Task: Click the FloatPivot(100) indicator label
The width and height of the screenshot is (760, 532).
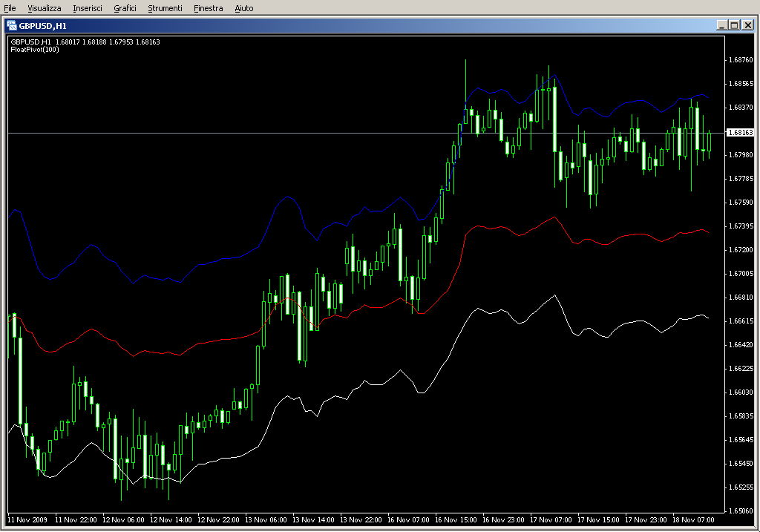Action: pos(35,50)
